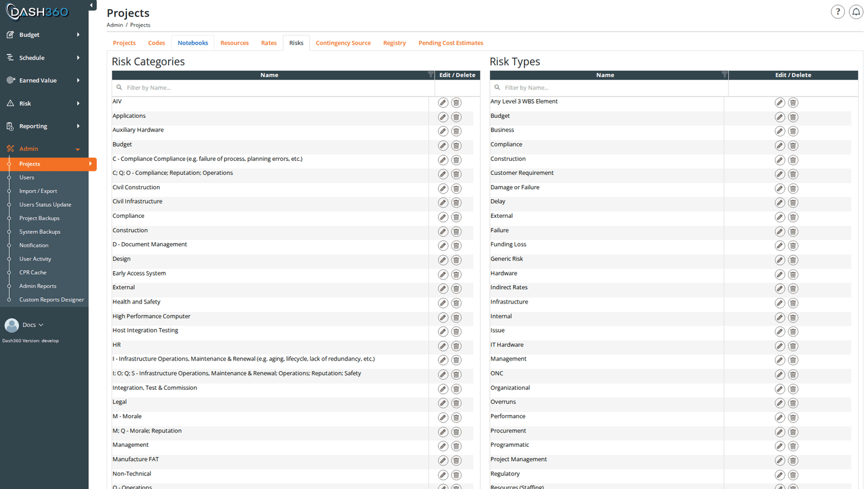
Task: Click the Admin breadcrumb link
Action: pos(115,25)
